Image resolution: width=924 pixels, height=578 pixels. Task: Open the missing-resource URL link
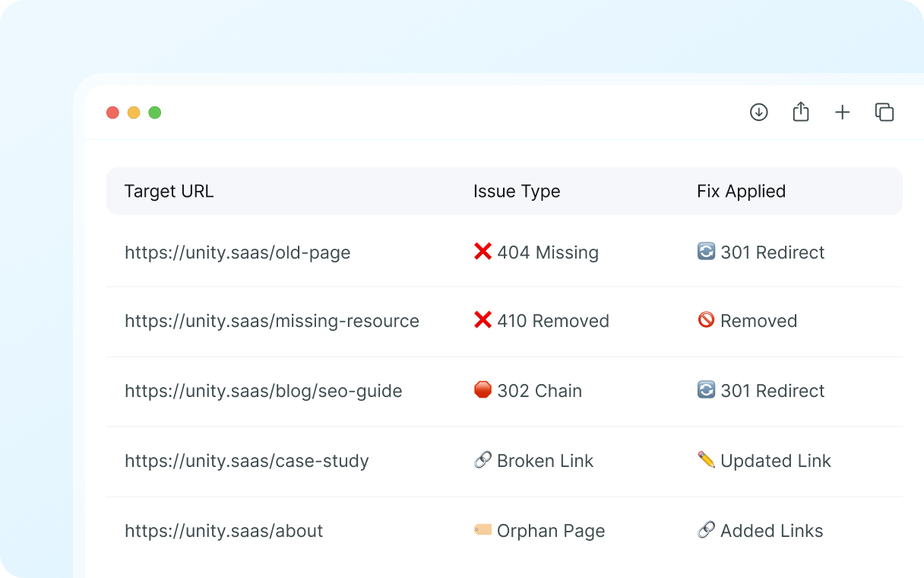click(x=271, y=321)
